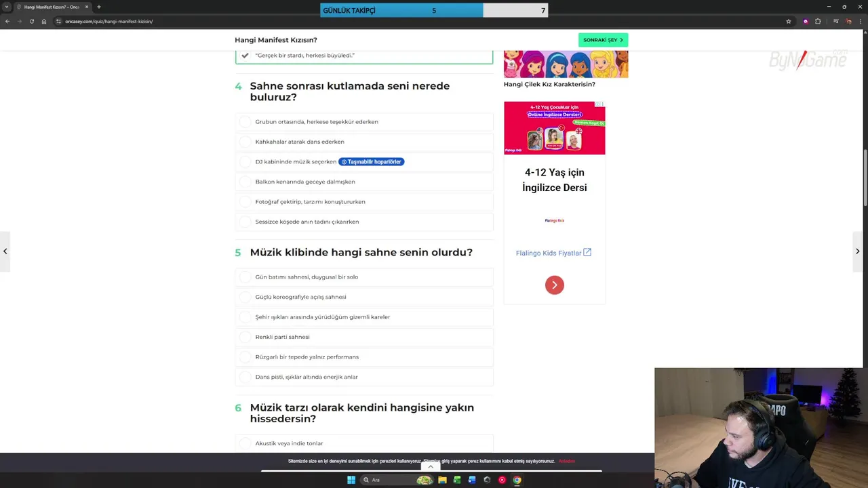This screenshot has width=868, height=488.
Task: Click question 4 heading 'Sahne sonrası kutlamada'
Action: (x=350, y=91)
